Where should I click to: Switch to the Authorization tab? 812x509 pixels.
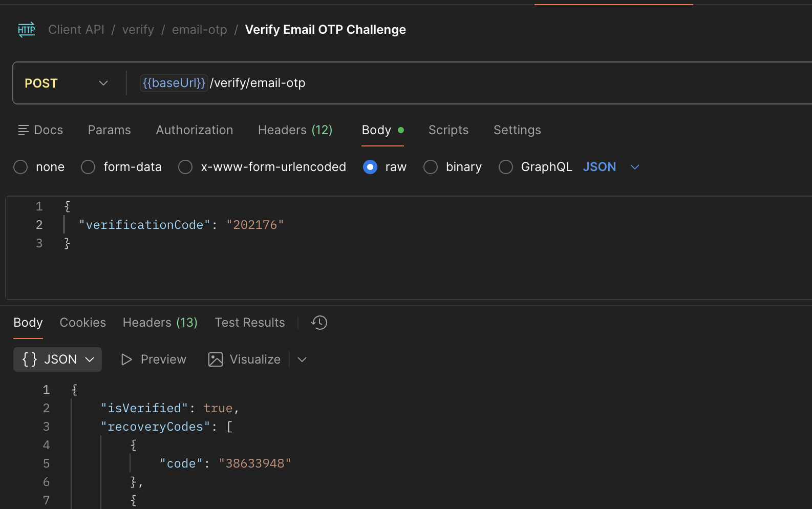pos(195,130)
